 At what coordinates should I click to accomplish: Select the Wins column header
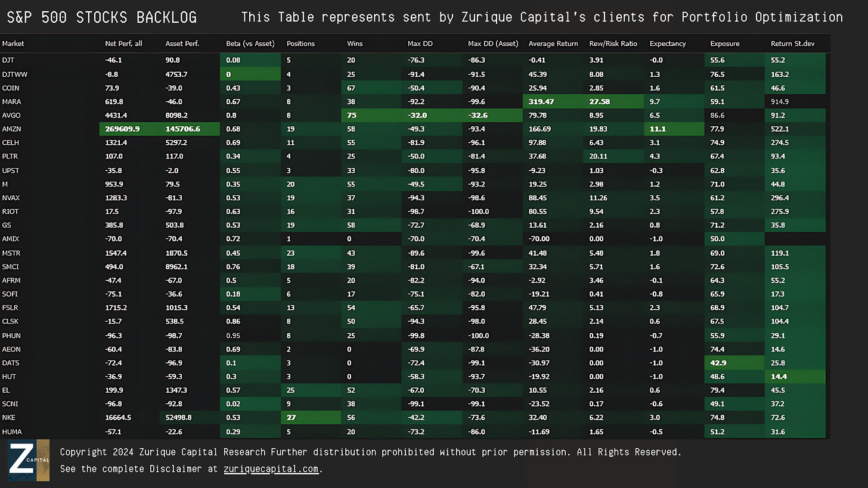click(x=354, y=43)
